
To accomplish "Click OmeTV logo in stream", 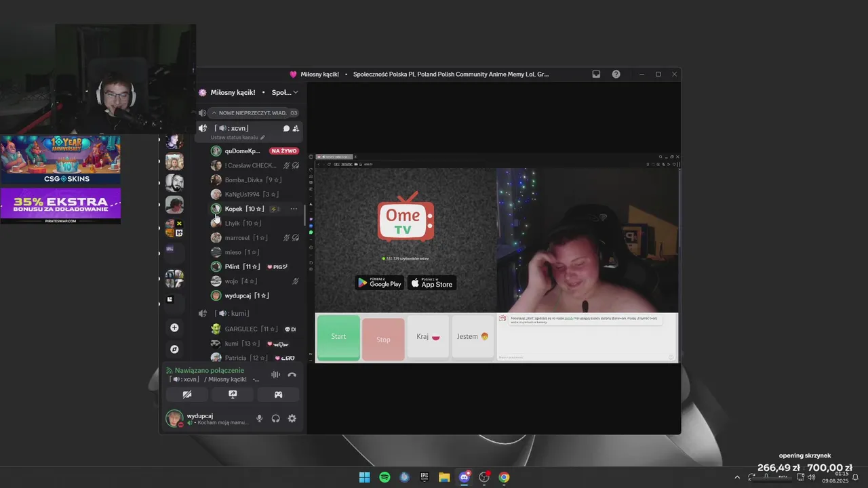I will pos(406,217).
